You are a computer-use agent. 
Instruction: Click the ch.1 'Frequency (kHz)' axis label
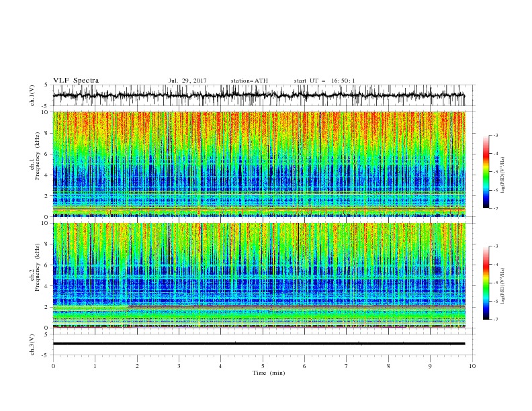click(x=37, y=156)
